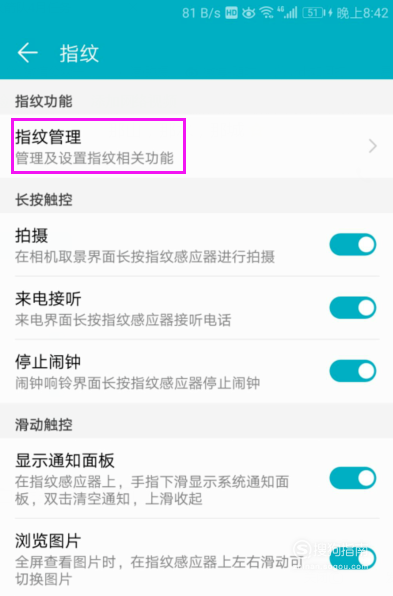Viewport: 393px width, 596px height.
Task: Tap the back arrow icon
Action: pos(27,52)
